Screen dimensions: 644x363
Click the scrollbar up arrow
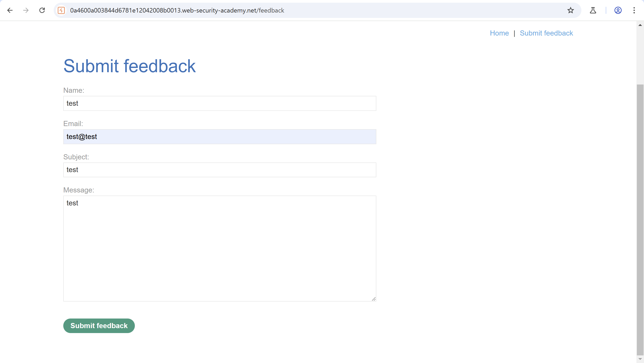click(640, 25)
